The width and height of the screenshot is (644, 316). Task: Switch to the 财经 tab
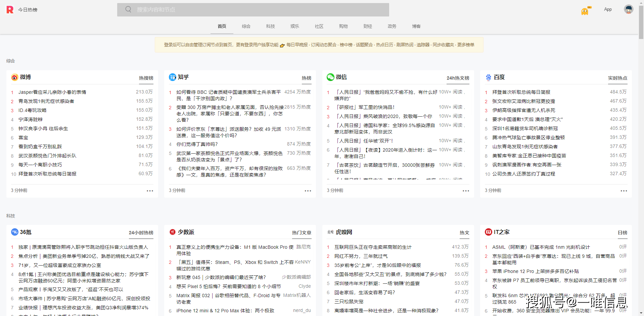tap(368, 26)
